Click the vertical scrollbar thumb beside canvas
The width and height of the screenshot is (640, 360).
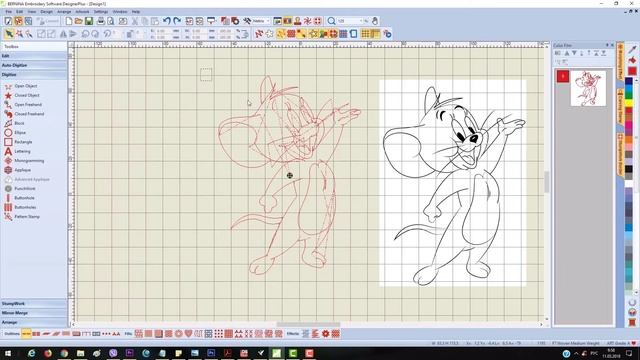coord(547,182)
